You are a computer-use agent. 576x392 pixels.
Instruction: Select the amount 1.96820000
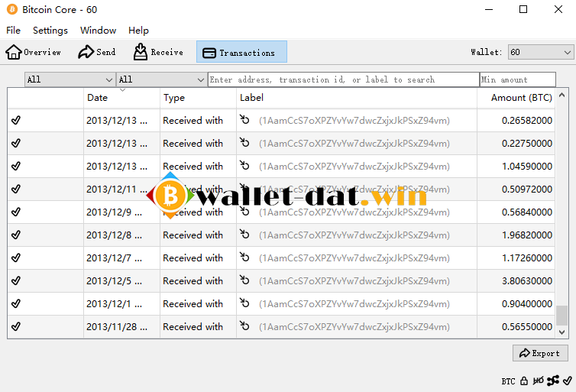[527, 235]
